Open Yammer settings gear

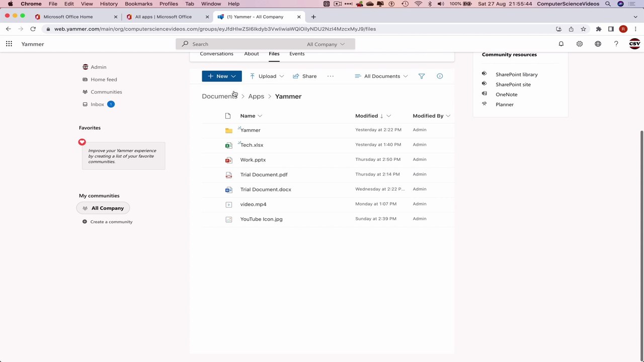pos(580,44)
